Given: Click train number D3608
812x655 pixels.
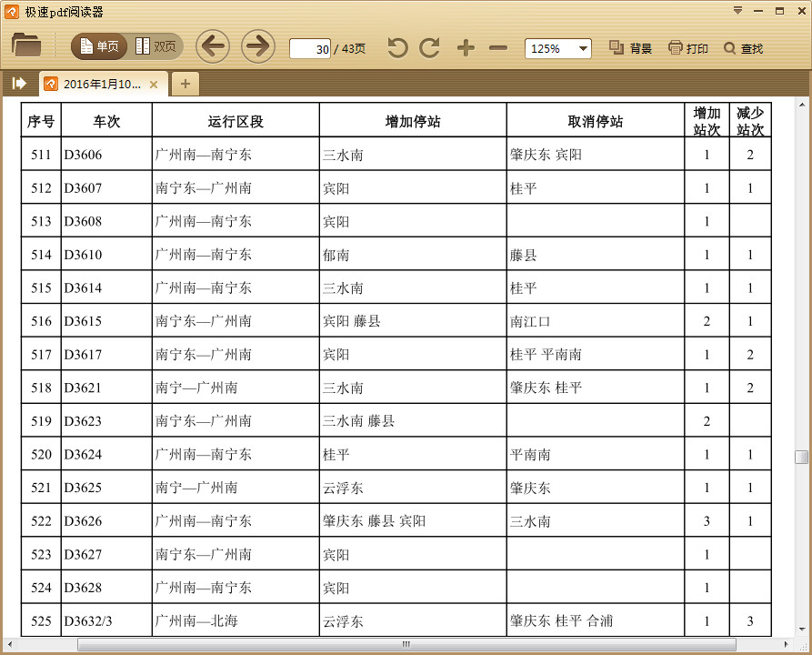Looking at the screenshot, I should 83,221.
